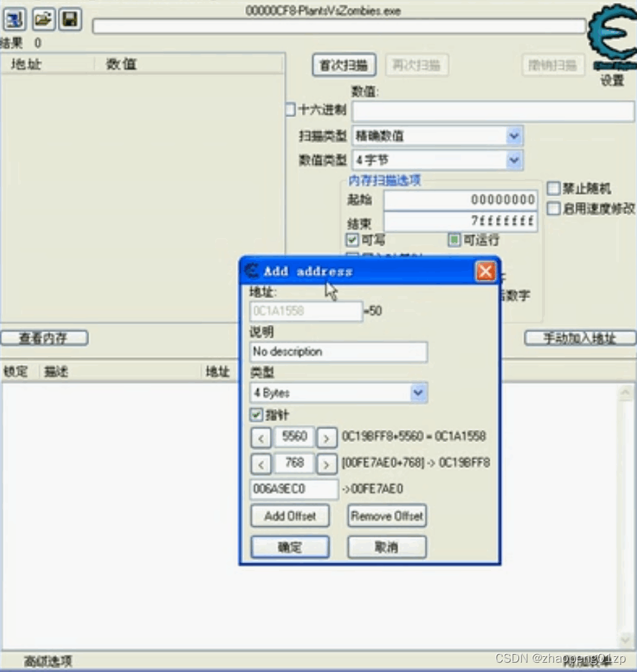This screenshot has width=637, height=672.
Task: Click the 起始 start address field
Action: point(460,200)
